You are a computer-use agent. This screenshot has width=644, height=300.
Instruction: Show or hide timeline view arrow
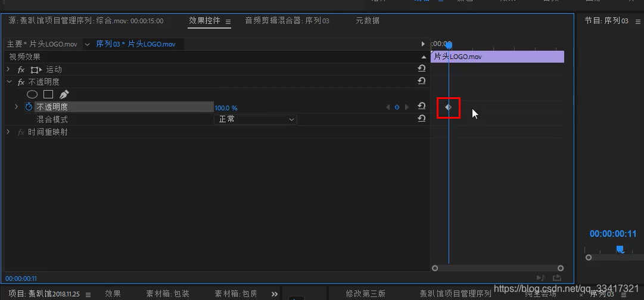pyautogui.click(x=423, y=44)
